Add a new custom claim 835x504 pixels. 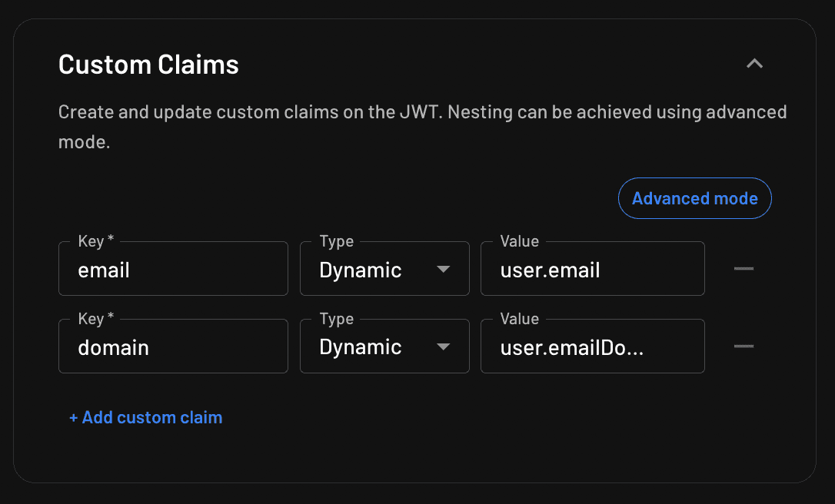(x=145, y=417)
